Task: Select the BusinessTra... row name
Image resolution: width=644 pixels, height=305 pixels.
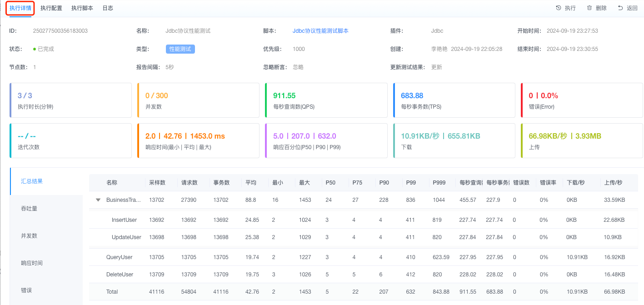Action: coord(124,200)
